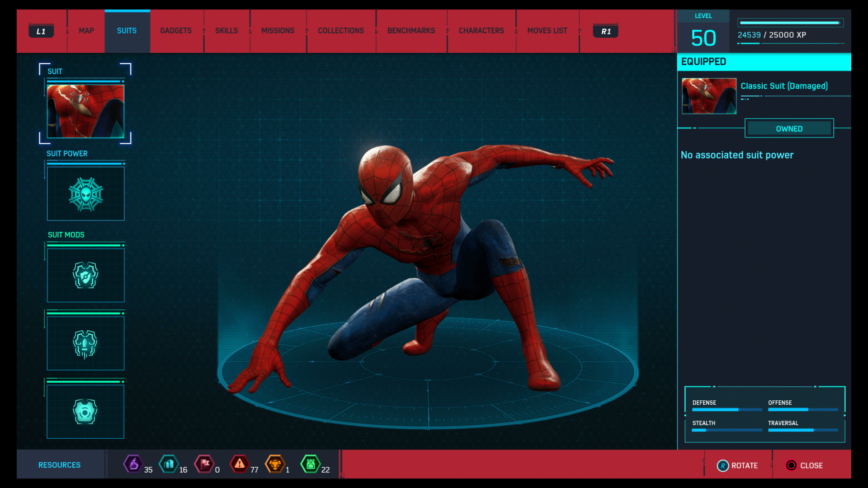The width and height of the screenshot is (868, 488).
Task: Select the bottom chest-armor suit mod slot
Action: coord(85,411)
